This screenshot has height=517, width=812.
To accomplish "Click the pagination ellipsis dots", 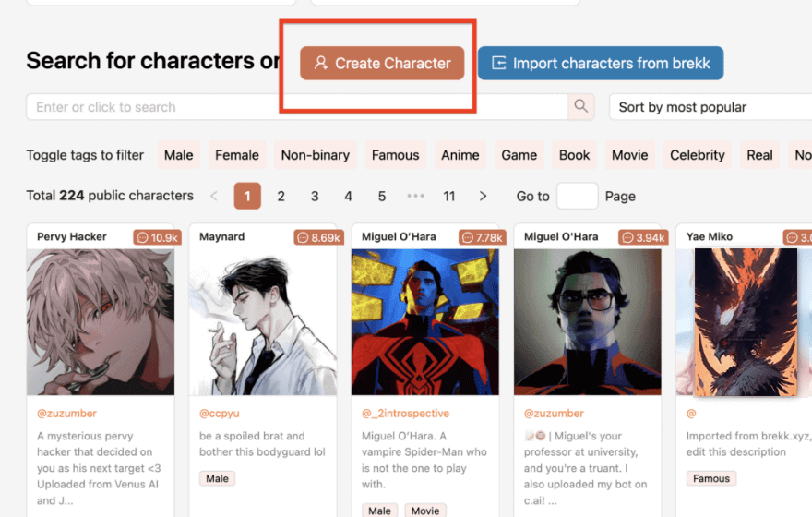I will pos(416,196).
